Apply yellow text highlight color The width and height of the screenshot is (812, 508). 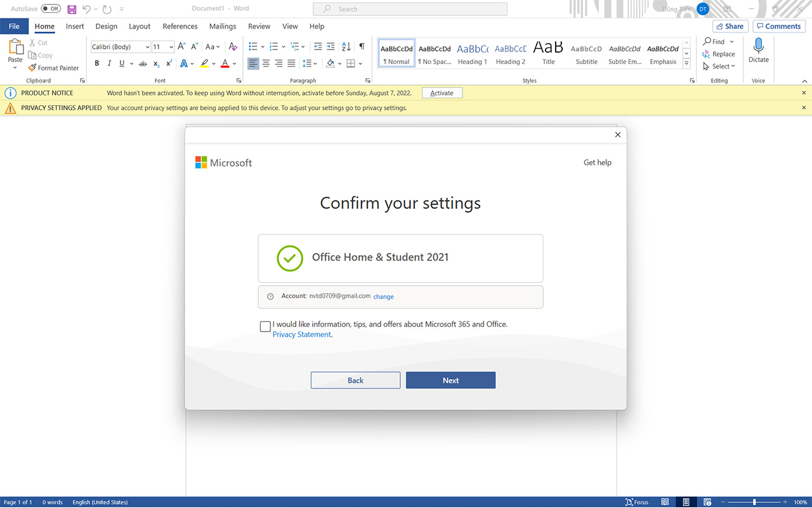click(x=204, y=63)
